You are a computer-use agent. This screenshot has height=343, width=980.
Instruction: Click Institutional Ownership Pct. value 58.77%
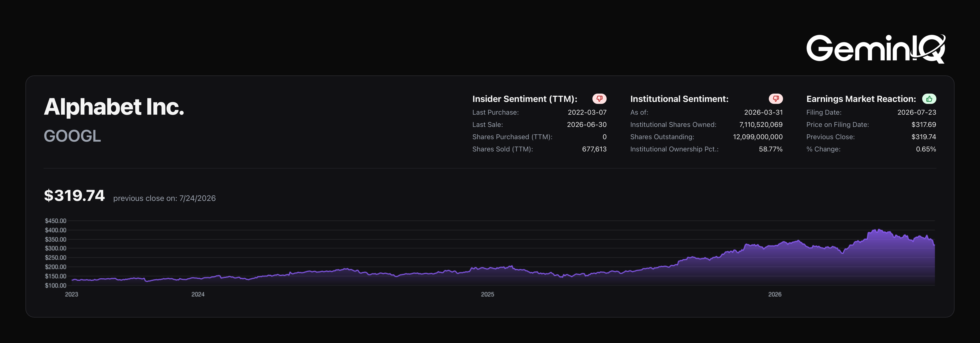point(771,149)
